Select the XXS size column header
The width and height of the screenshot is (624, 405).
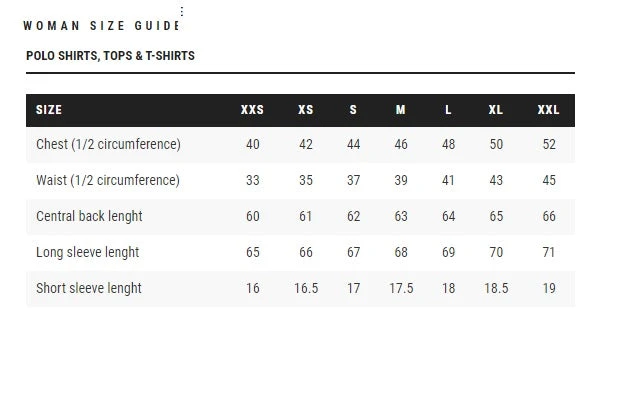(252, 110)
